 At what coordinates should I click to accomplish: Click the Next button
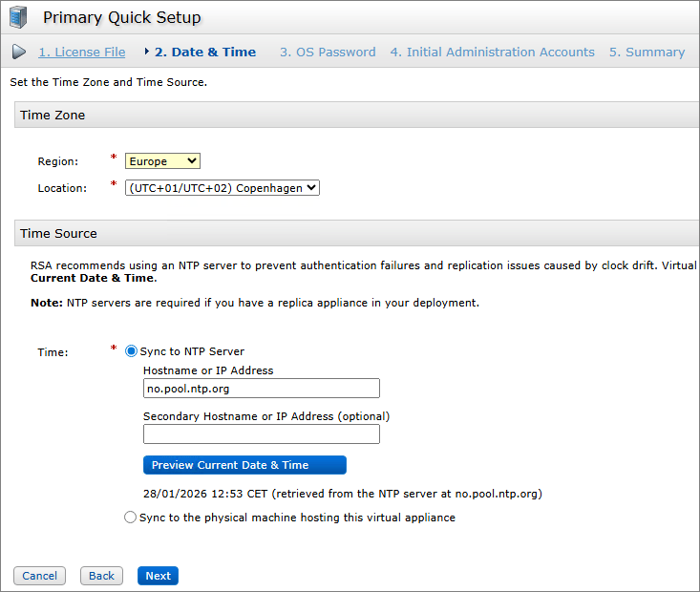point(158,576)
